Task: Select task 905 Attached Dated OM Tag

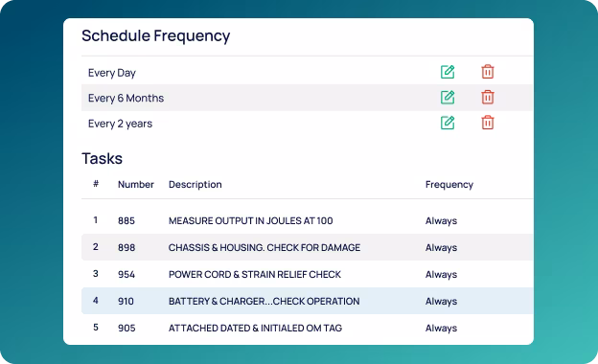Action: [x=307, y=328]
